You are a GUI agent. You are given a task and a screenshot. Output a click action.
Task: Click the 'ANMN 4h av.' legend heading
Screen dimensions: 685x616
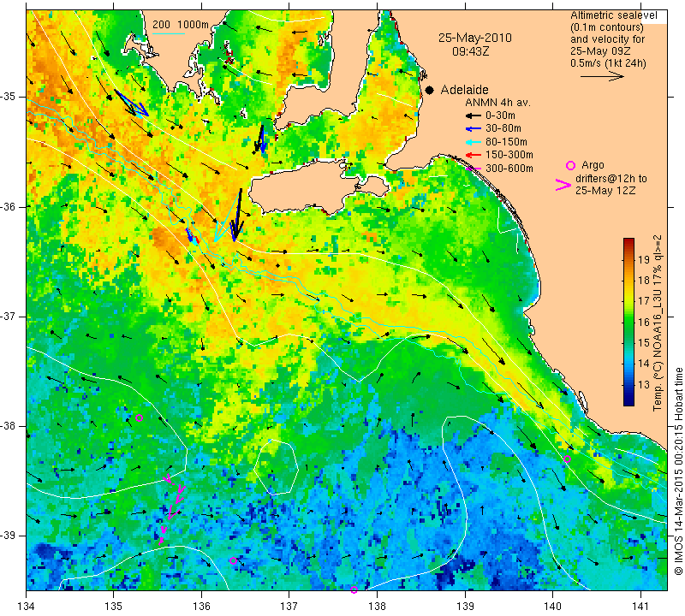(497, 103)
